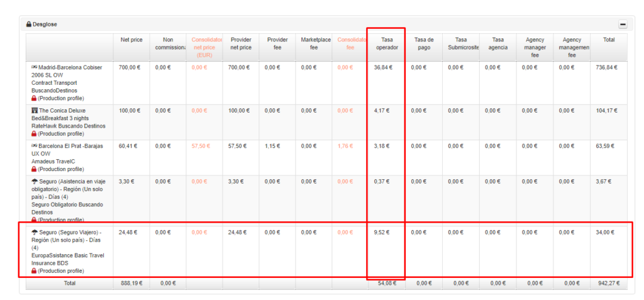This screenshot has width=644, height=300.
Task: Click umbrella icon for Seguro Viajero insurance
Action: [x=35, y=233]
